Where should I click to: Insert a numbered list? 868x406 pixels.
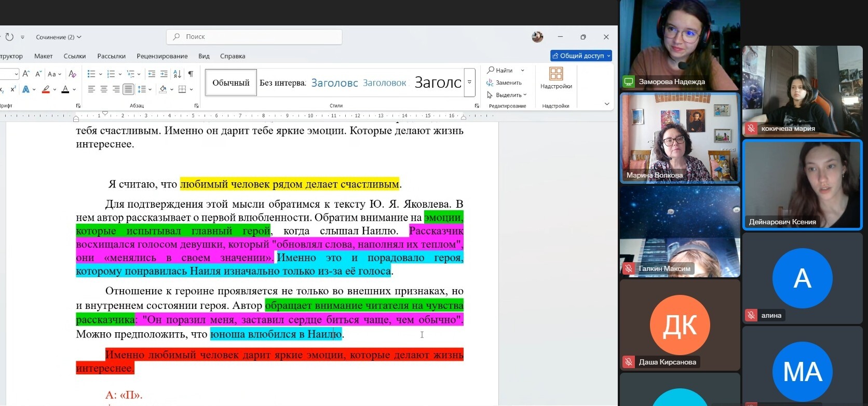point(111,74)
